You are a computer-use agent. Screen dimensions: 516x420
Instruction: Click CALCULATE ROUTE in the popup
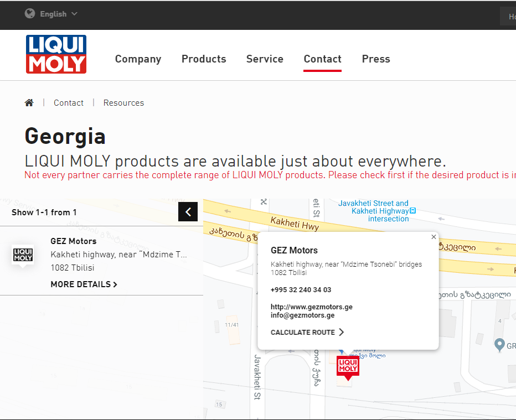(307, 332)
